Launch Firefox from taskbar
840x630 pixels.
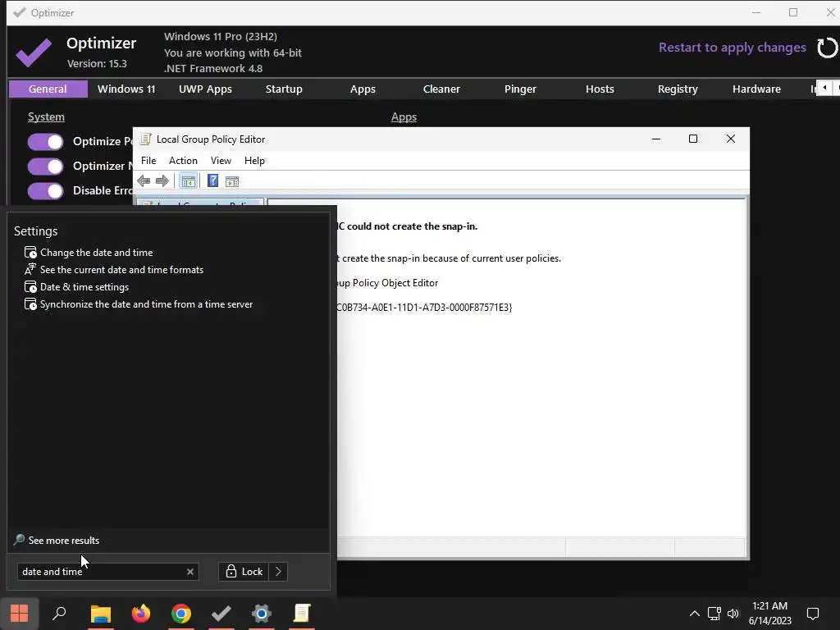141,614
